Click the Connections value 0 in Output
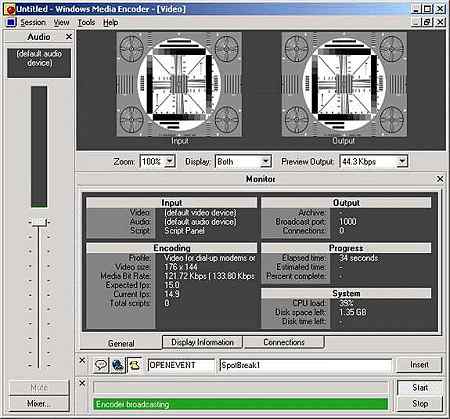 342,231
